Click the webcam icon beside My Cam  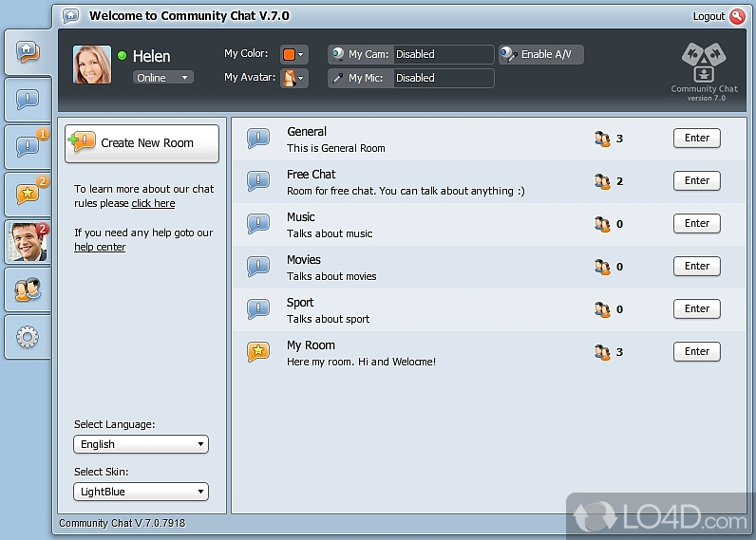coord(338,54)
